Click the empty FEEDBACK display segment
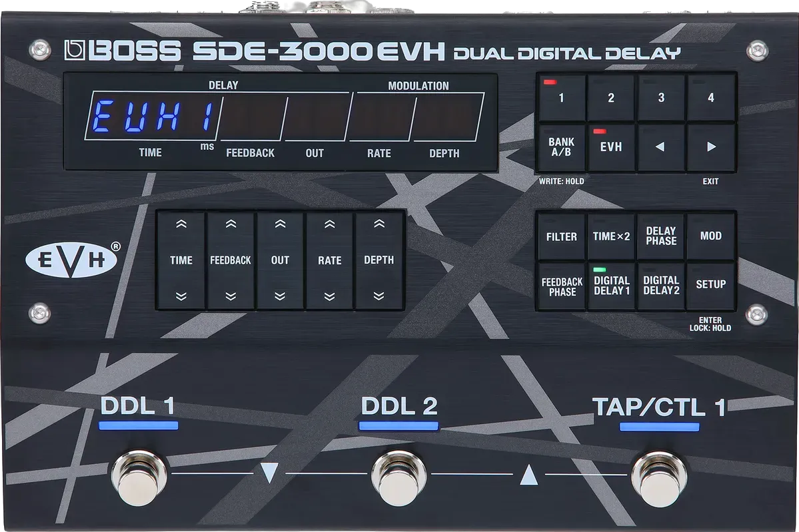 click(x=253, y=117)
